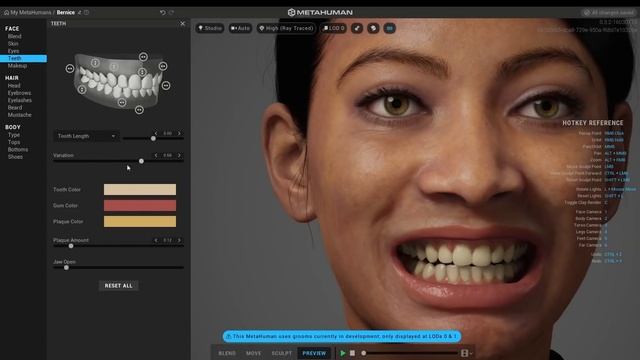
Task: Select Eyes in the Face section
Action: click(x=13, y=51)
